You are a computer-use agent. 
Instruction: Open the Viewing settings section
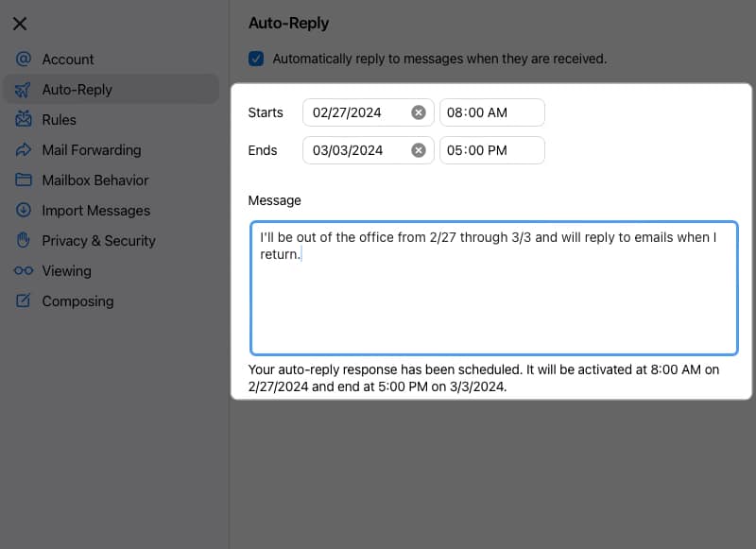tap(112, 271)
